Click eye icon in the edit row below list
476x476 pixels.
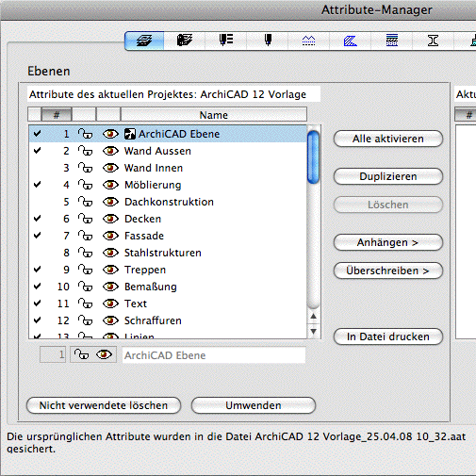(x=105, y=355)
